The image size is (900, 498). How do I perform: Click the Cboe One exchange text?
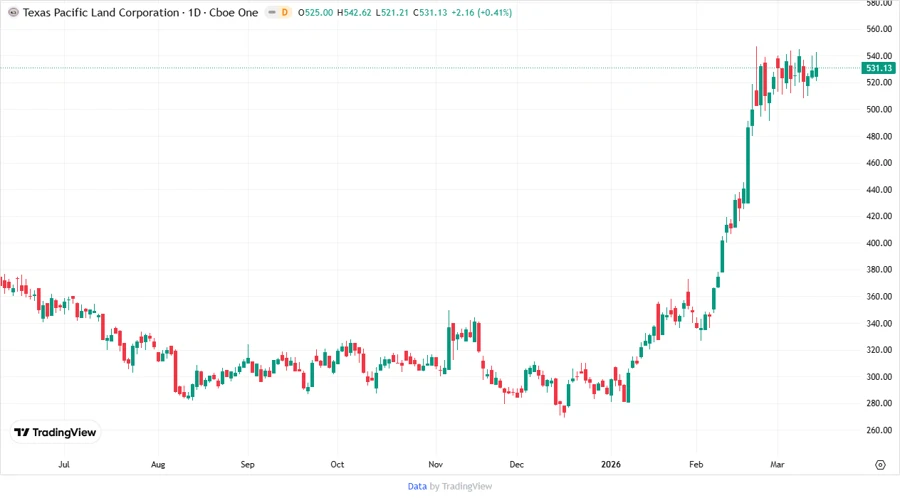pos(234,12)
